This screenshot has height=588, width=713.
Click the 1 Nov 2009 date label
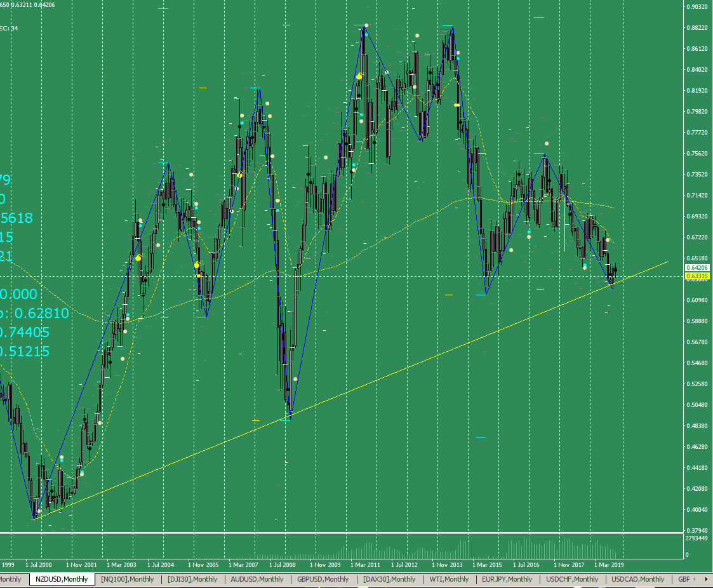(x=325, y=565)
